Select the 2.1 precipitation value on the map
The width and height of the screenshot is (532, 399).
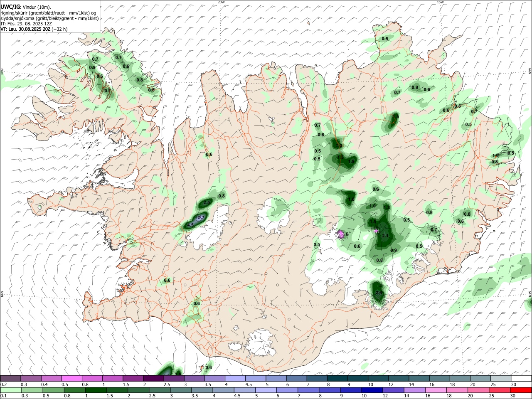[x=385, y=236]
